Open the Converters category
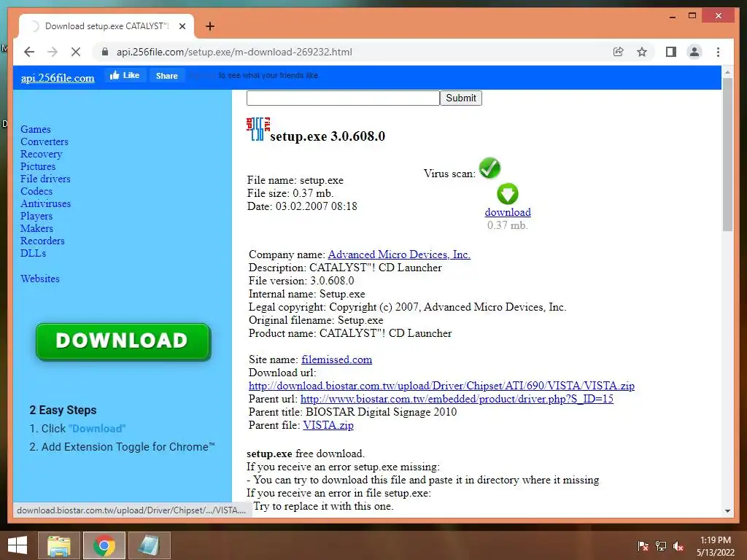 tap(44, 141)
